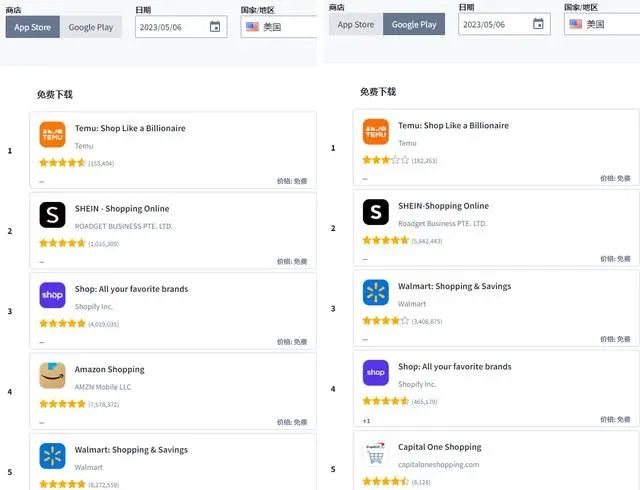Click the purple Shop icon in the right list
This screenshot has width=640, height=490.
pyautogui.click(x=376, y=373)
